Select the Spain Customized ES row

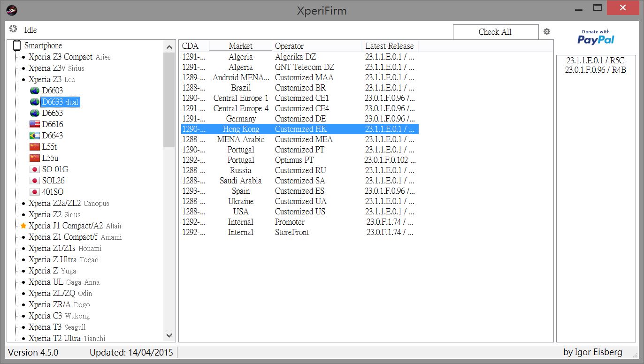click(299, 191)
